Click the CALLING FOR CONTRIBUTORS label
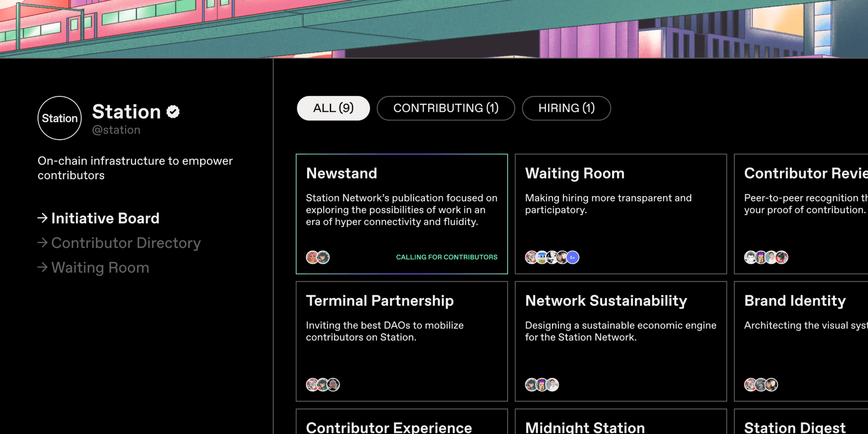This screenshot has width=868, height=434. [446, 257]
